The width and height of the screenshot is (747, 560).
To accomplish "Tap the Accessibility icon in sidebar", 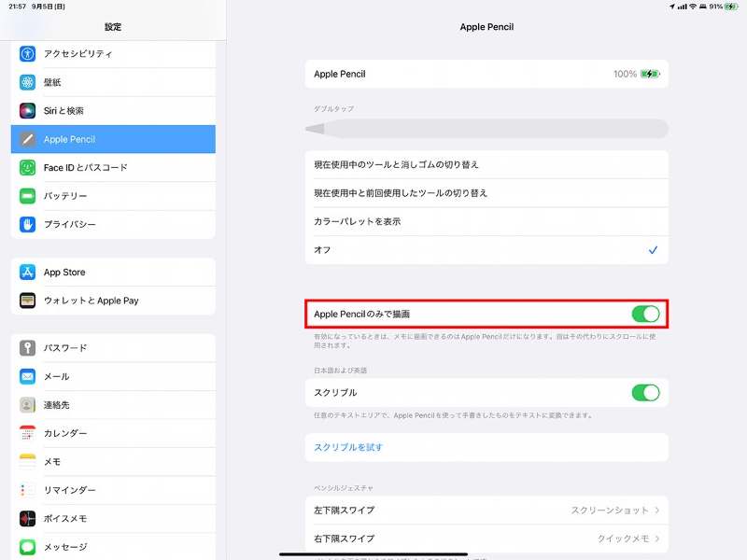I will (x=28, y=54).
